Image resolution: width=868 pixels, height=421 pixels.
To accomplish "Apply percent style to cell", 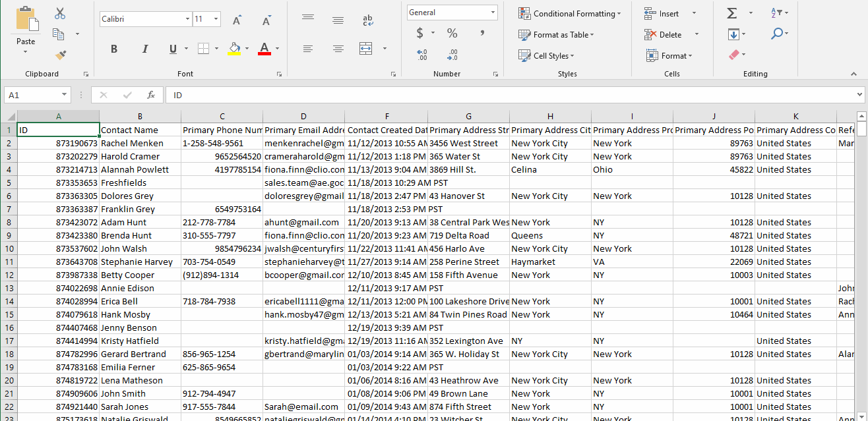I will click(x=452, y=33).
